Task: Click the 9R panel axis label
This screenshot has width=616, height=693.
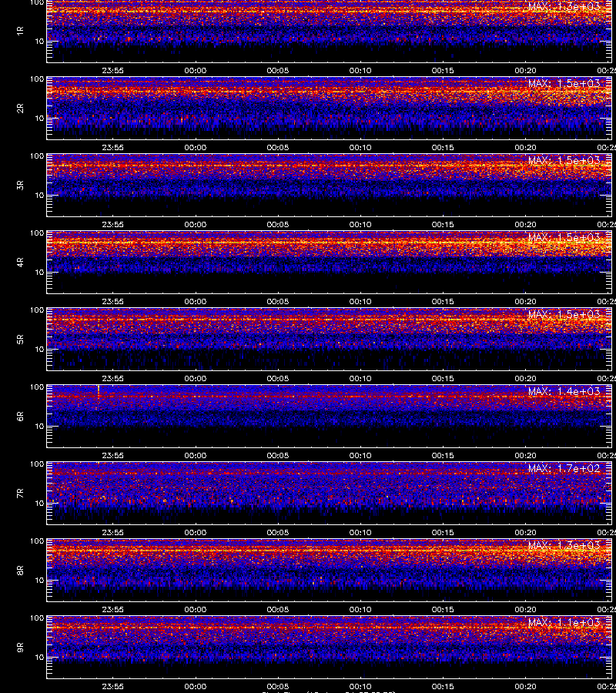Action: [20, 648]
